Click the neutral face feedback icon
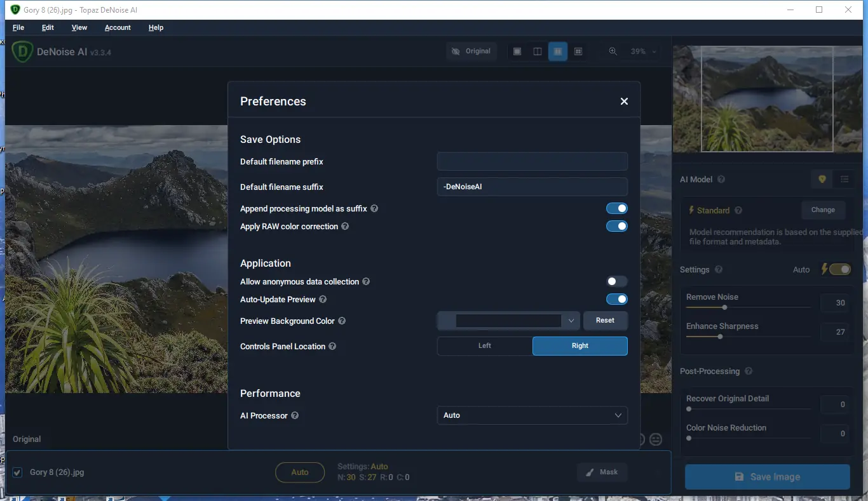The image size is (868, 501). click(656, 439)
